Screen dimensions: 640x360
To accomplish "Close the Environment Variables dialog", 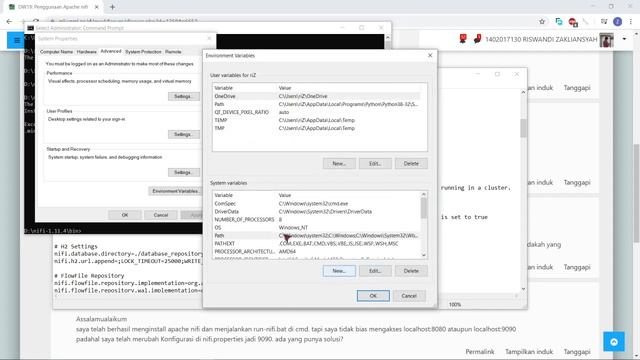I will coord(430,55).
